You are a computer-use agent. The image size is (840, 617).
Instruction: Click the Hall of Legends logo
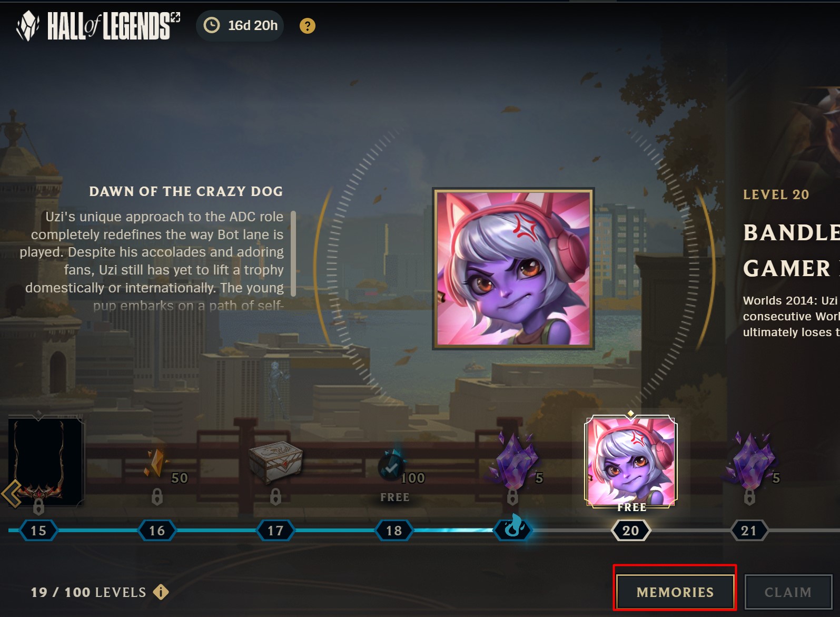(98, 26)
